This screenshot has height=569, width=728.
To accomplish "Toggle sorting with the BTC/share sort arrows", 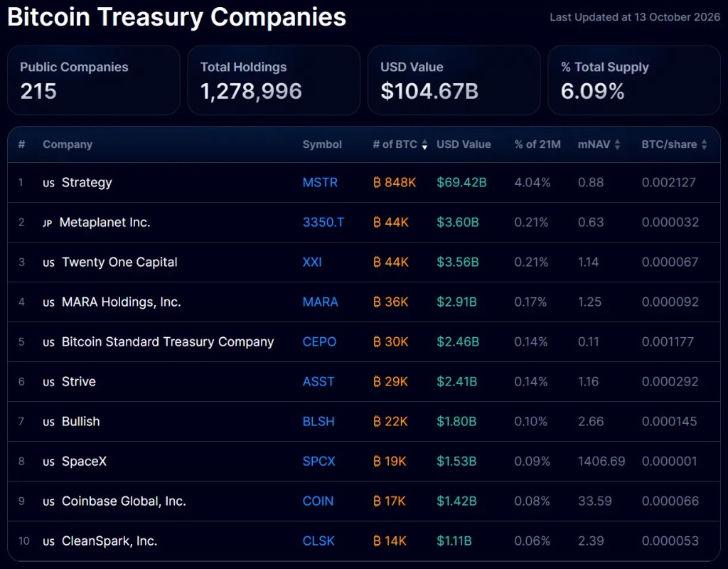I will 704,144.
